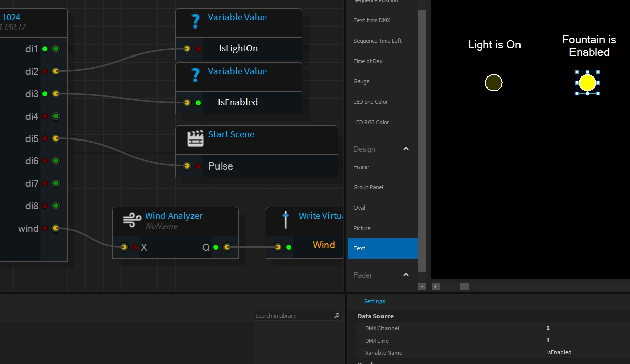Click the horizontal scrollbar thumb below canvas
630x364 pixels.
[x=464, y=287]
